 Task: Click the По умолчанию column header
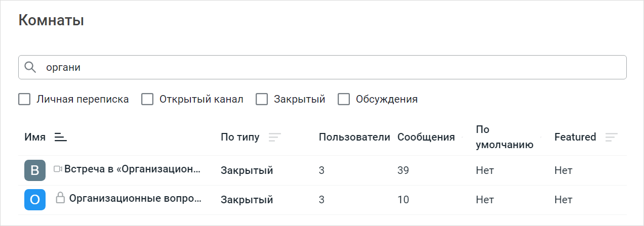pyautogui.click(x=504, y=137)
